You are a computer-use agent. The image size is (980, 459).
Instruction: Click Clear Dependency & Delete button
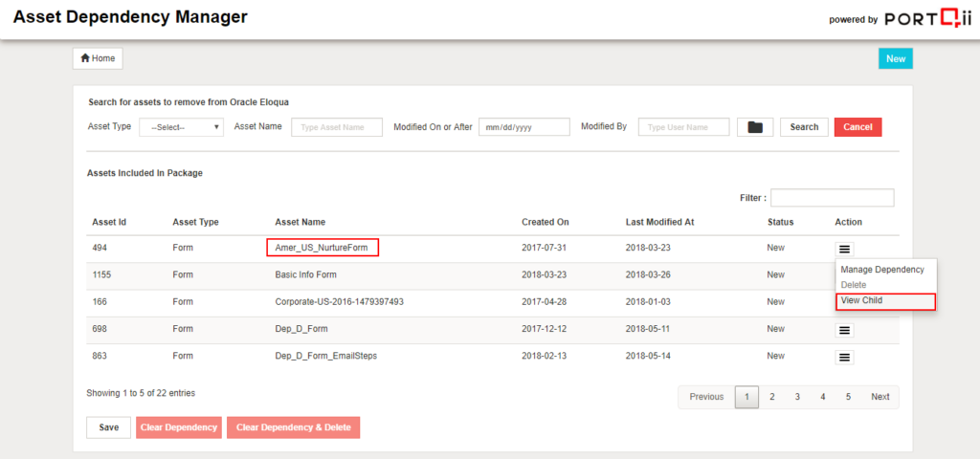293,427
